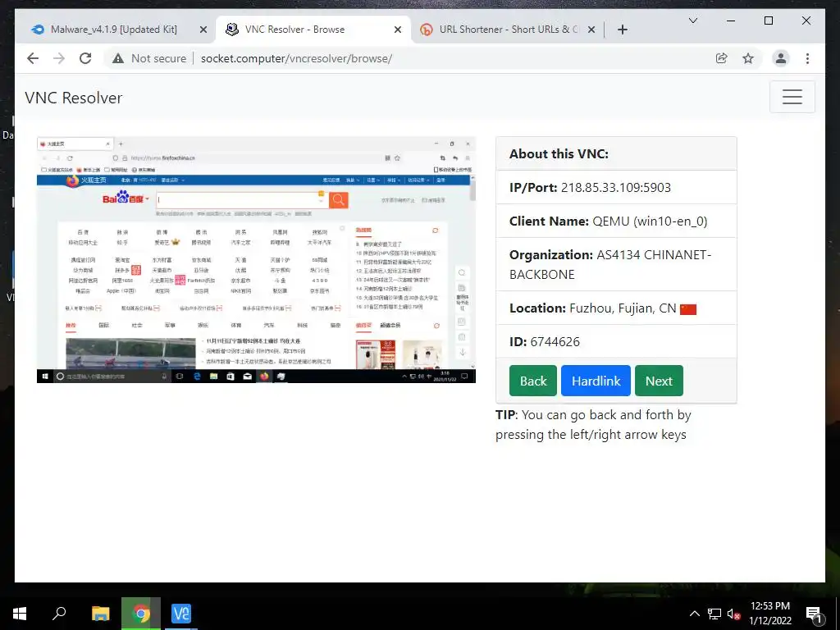This screenshot has height=630, width=840.
Task: Open the Chrome profile avatar menu
Action: (781, 58)
